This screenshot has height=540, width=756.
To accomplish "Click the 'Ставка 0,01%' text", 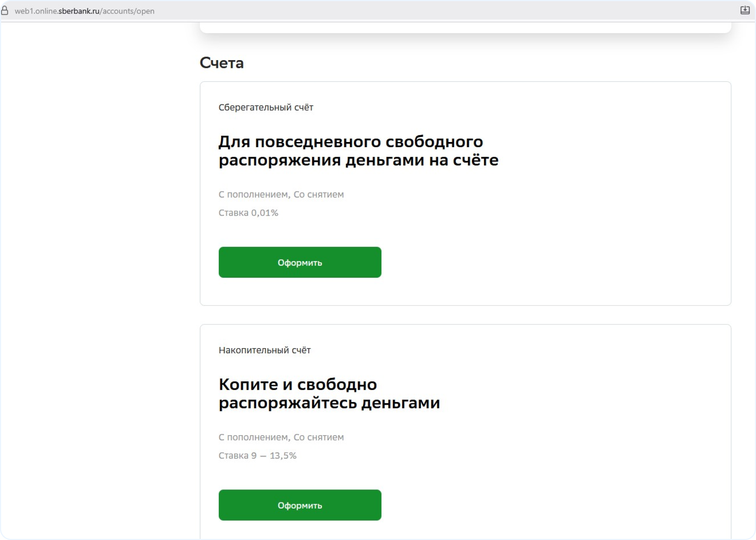I will [248, 213].
